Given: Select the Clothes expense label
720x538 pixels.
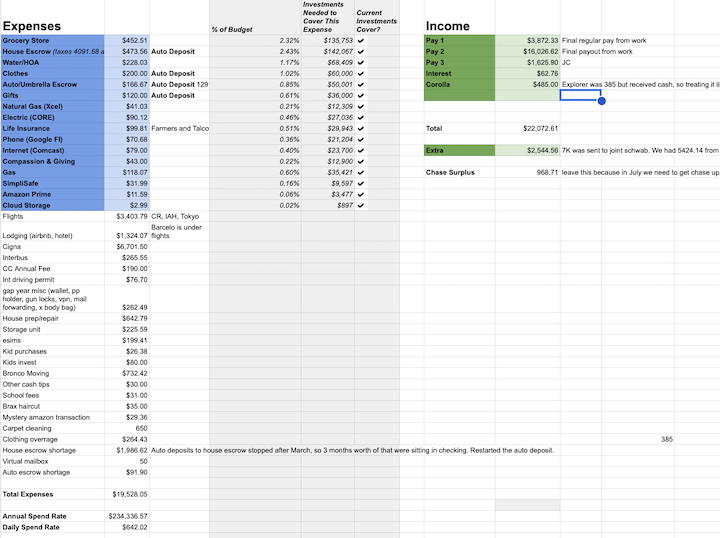Looking at the screenshot, I should coord(52,73).
